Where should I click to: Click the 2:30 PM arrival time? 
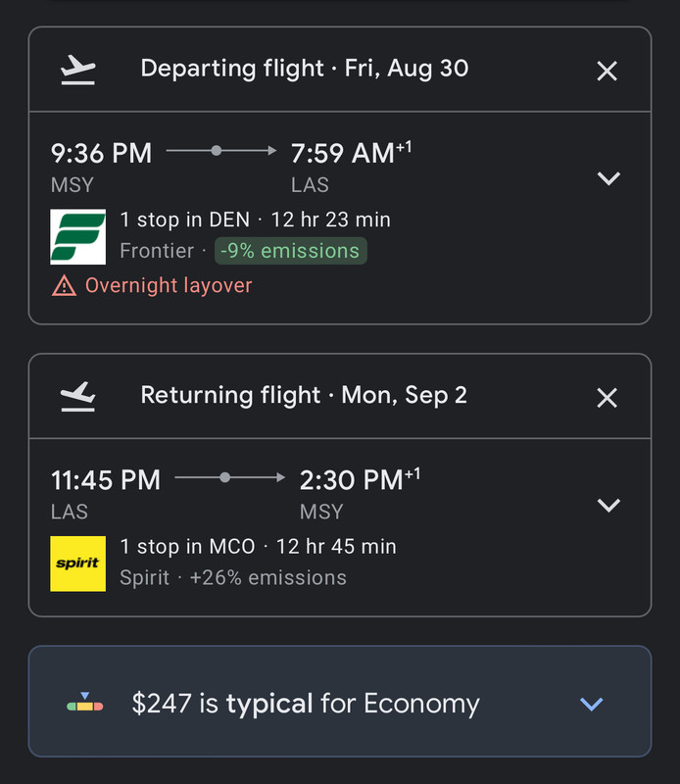(x=349, y=480)
